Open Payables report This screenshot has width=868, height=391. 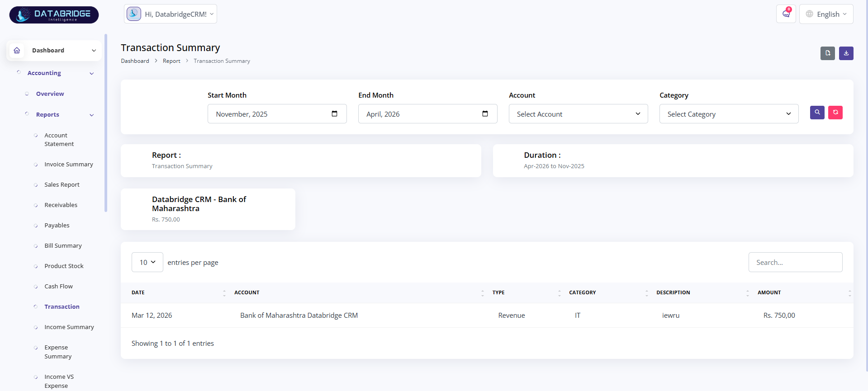click(57, 226)
